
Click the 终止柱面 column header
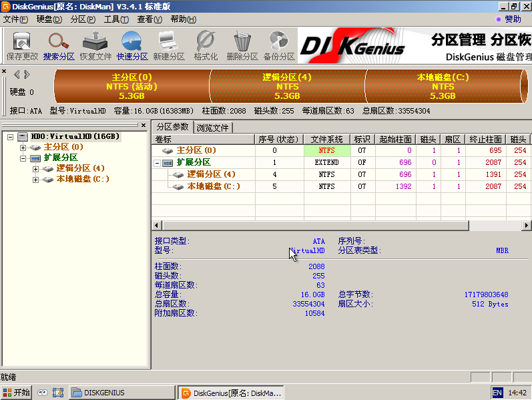(x=485, y=140)
